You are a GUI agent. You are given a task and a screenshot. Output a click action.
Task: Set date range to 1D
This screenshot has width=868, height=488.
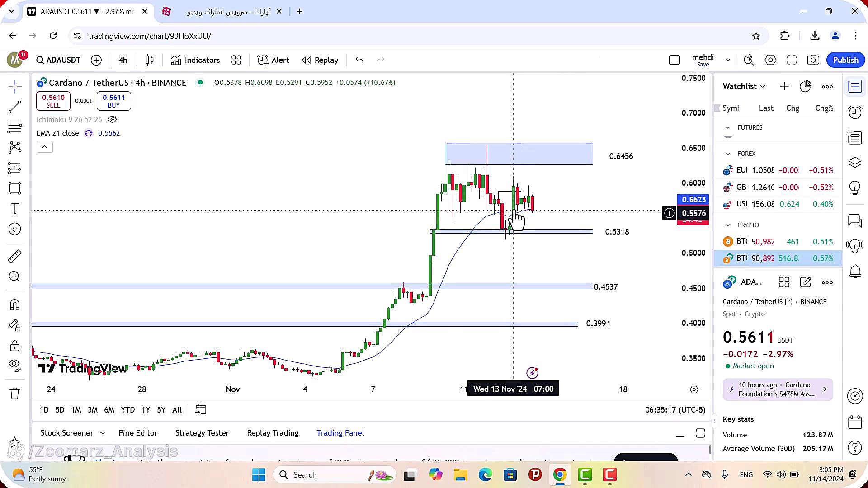(x=44, y=410)
